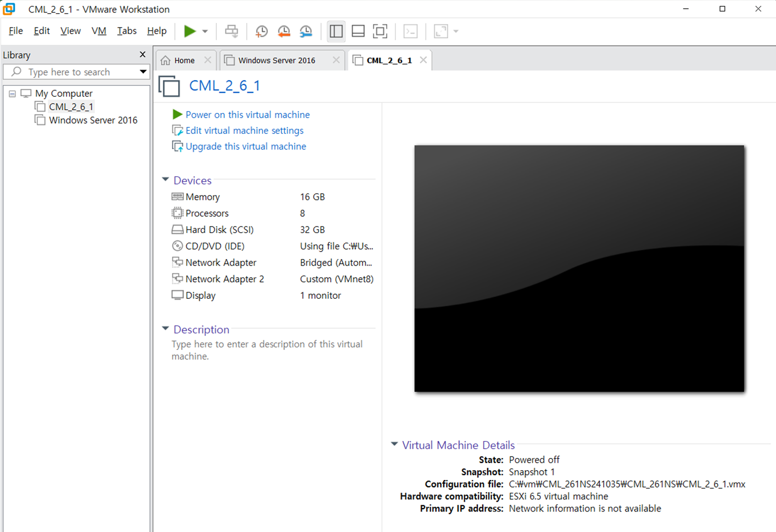776x532 pixels.
Task: Open the Help menu
Action: [156, 31]
